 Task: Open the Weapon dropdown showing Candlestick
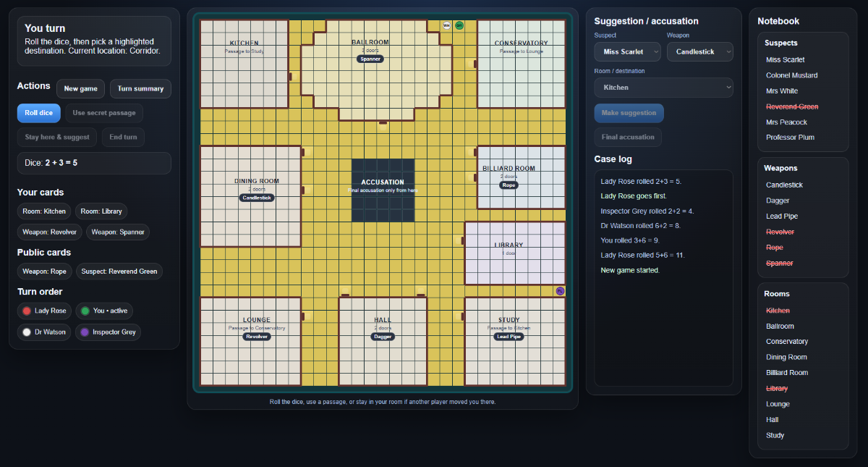(699, 52)
